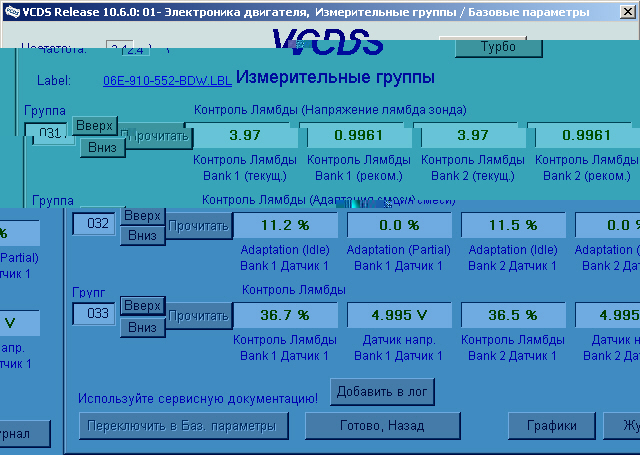Select the 4.995 V Bank 1 sensor voltage
This screenshot has width=640, height=455.
point(399,315)
